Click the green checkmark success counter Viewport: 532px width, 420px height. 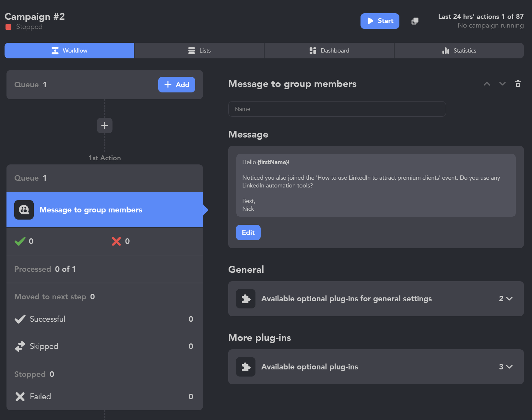tap(20, 241)
